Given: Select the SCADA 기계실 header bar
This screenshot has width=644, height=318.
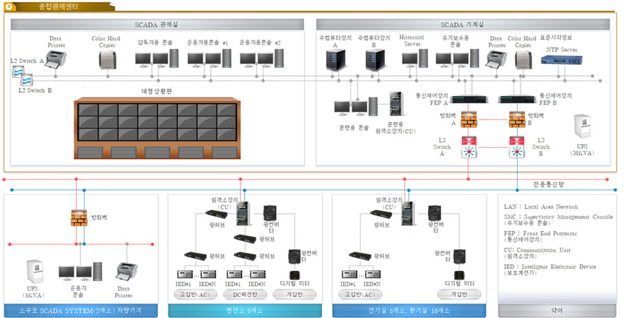Looking at the screenshot, I should tap(462, 24).
